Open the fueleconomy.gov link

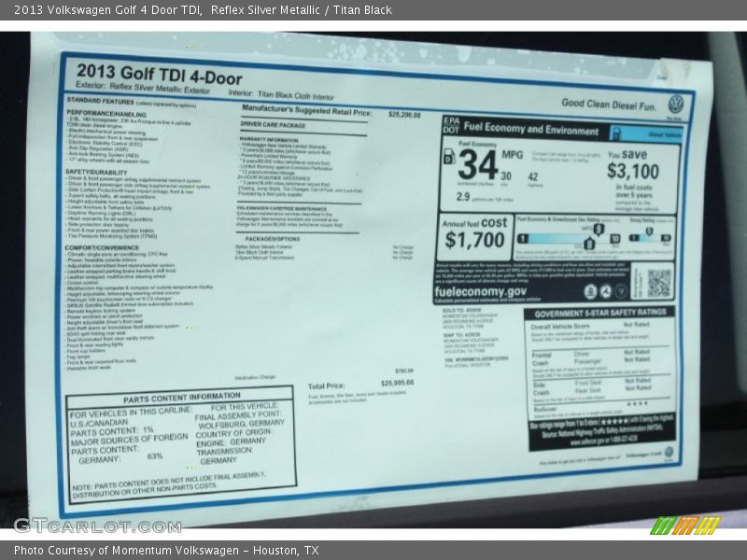(481, 291)
